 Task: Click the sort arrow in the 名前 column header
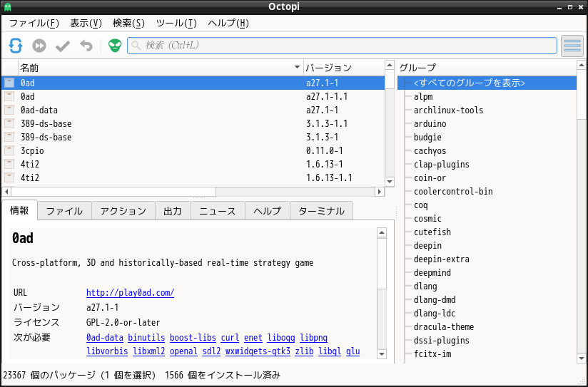pyautogui.click(x=298, y=68)
